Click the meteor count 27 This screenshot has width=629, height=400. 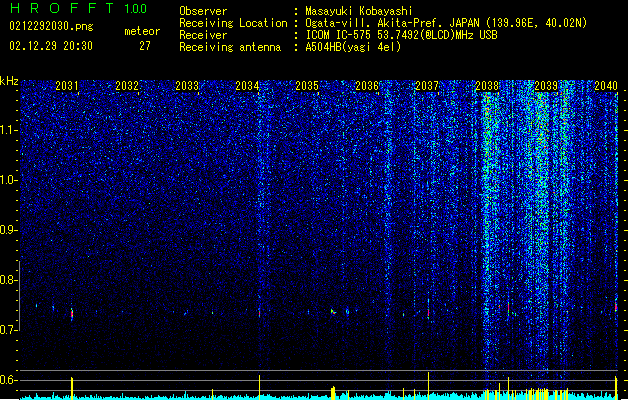pos(145,46)
